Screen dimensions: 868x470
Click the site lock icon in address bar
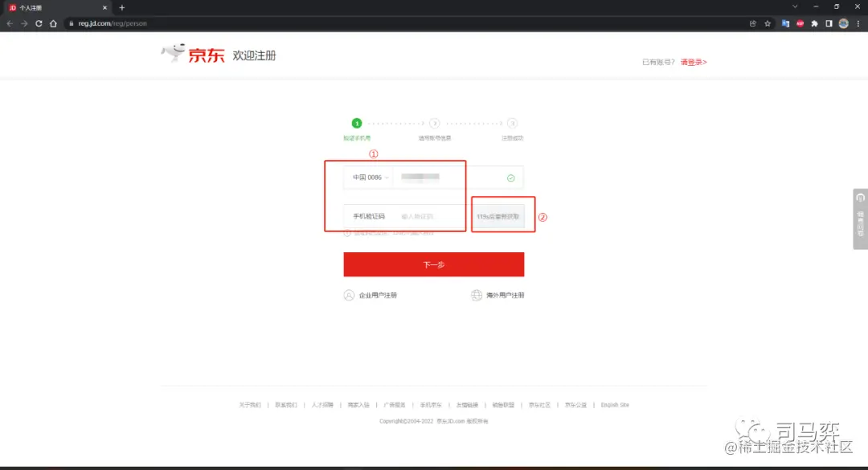pyautogui.click(x=71, y=23)
